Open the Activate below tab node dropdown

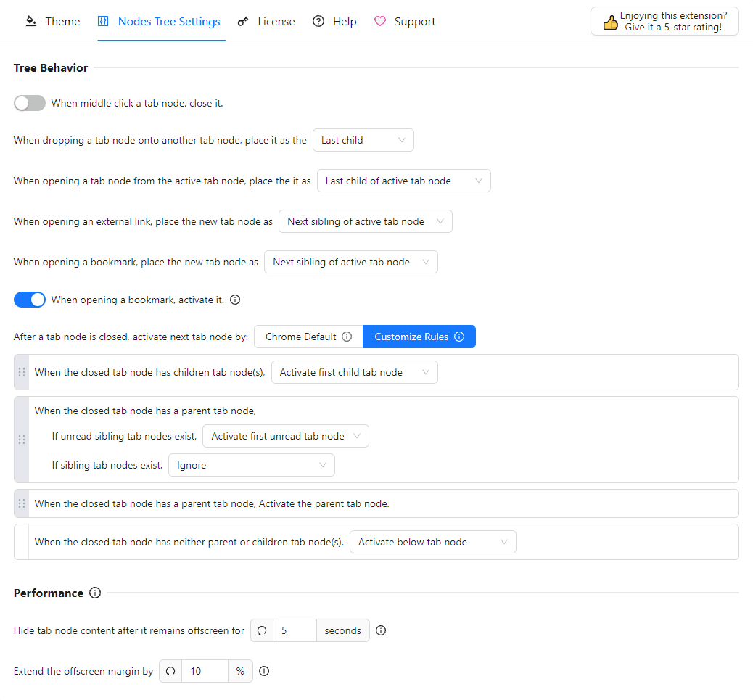[x=432, y=542]
